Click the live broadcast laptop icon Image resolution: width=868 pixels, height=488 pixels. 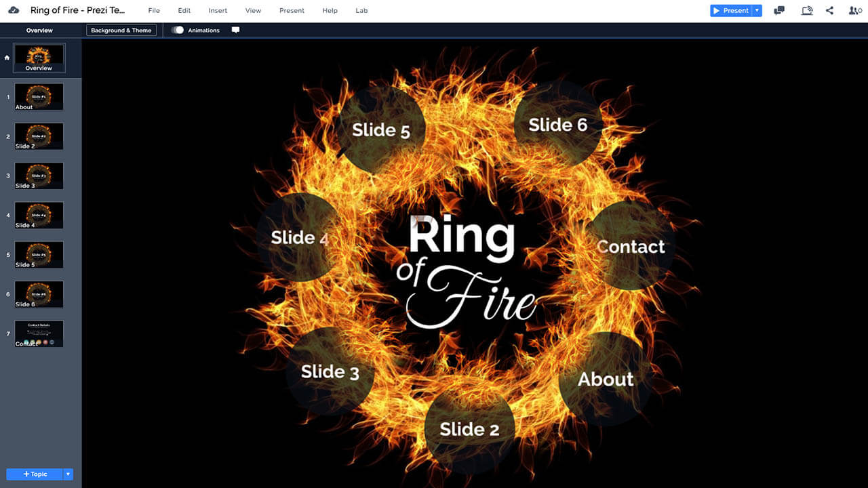click(806, 11)
